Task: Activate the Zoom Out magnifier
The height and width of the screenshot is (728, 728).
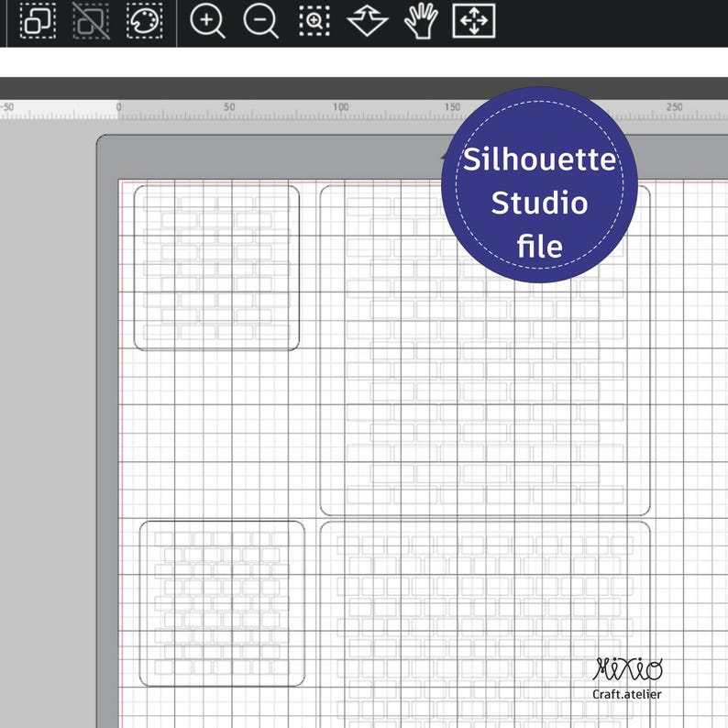Action: coord(260,21)
